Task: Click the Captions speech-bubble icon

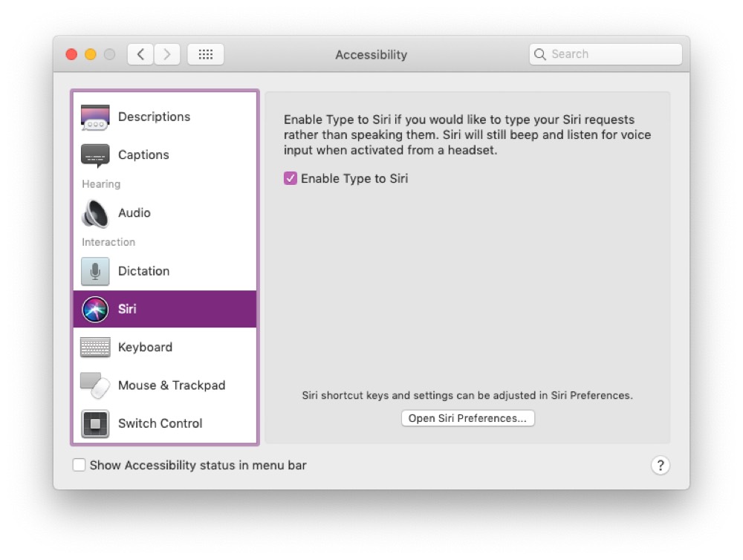Action: pyautogui.click(x=95, y=155)
